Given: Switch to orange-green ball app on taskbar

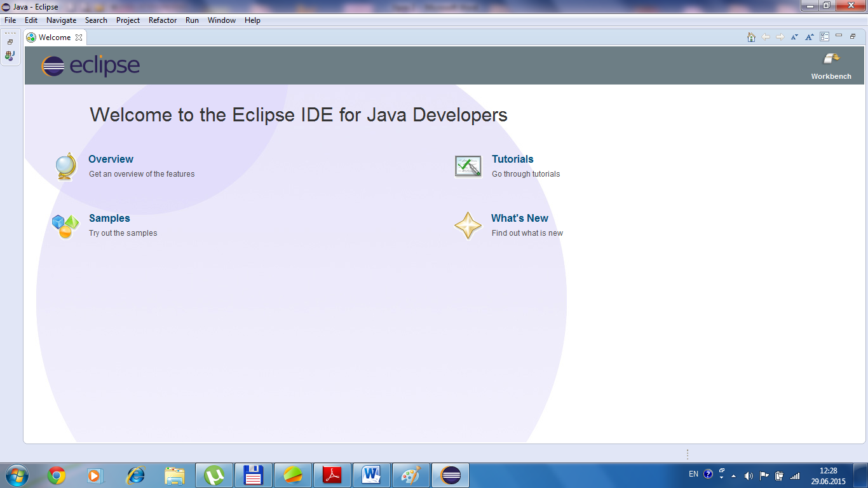Looking at the screenshot, I should 293,475.
